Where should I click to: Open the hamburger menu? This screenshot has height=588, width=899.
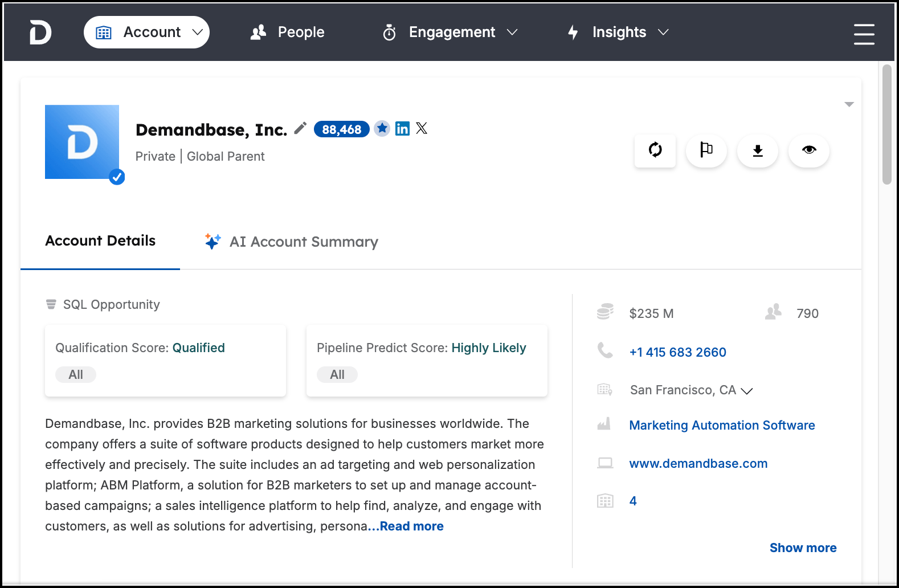click(x=864, y=34)
